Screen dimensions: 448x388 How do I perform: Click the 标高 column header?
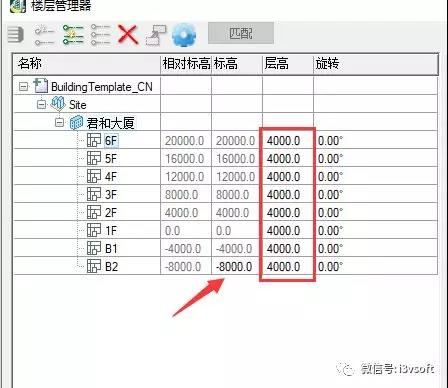237,63
